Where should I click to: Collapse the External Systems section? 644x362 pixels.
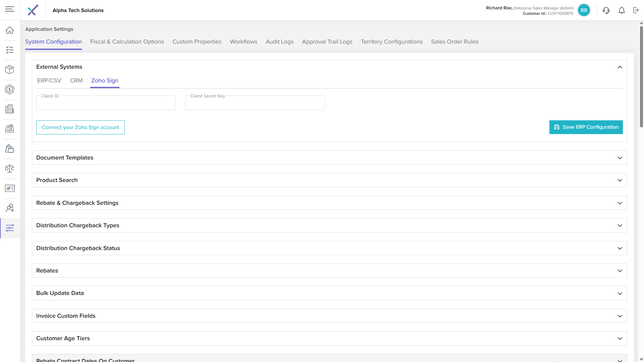point(620,67)
